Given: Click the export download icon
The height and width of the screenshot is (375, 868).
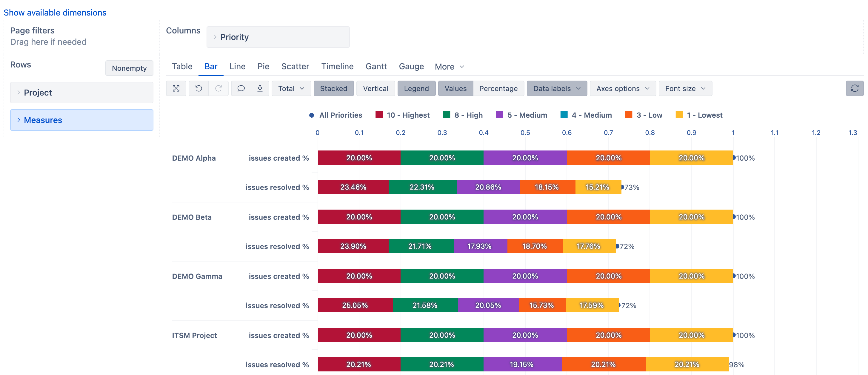Looking at the screenshot, I should pyautogui.click(x=260, y=88).
